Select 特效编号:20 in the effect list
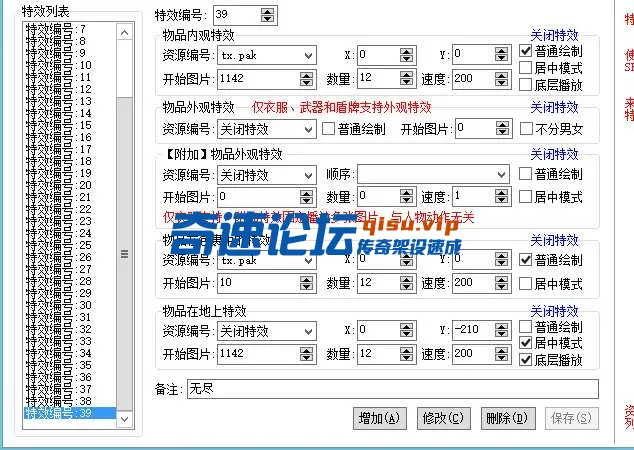The height and width of the screenshot is (450, 634). (x=70, y=185)
